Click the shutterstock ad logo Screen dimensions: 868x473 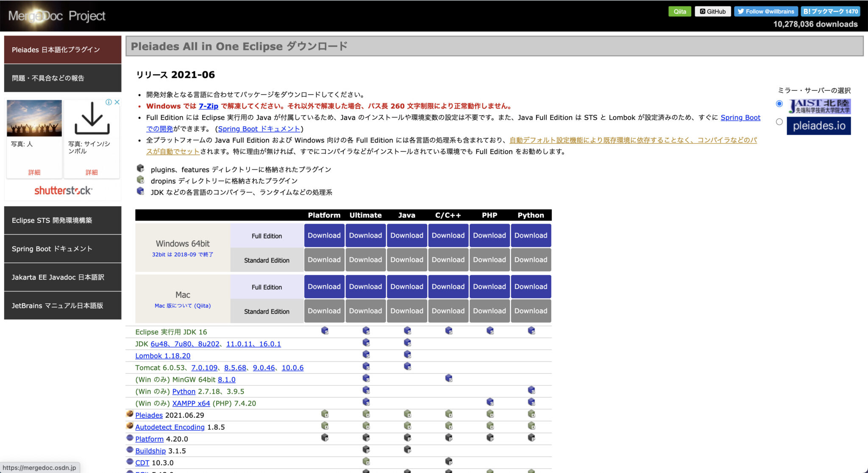[x=63, y=190]
